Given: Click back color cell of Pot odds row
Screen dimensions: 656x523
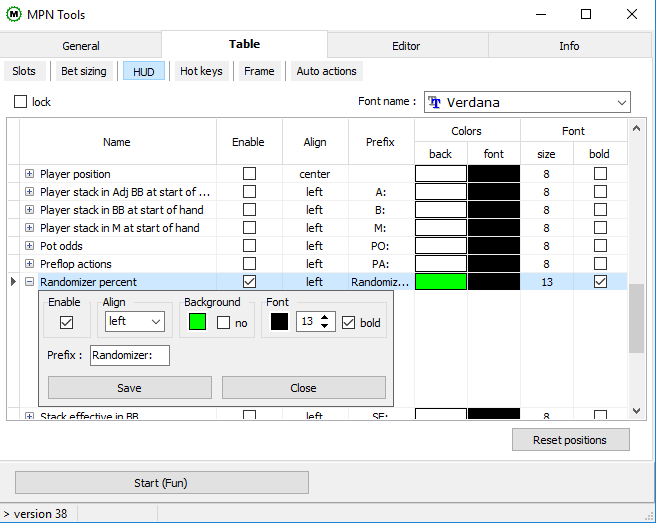Looking at the screenshot, I should click(441, 246).
